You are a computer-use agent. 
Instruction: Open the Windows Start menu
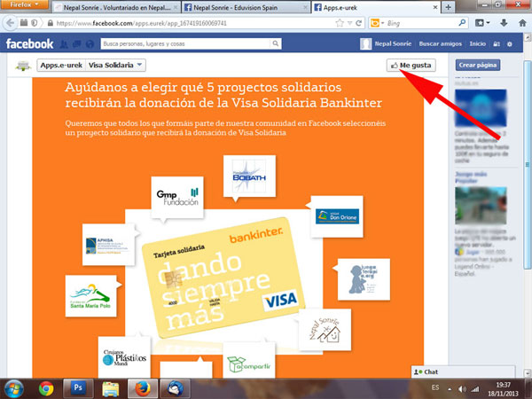click(12, 389)
